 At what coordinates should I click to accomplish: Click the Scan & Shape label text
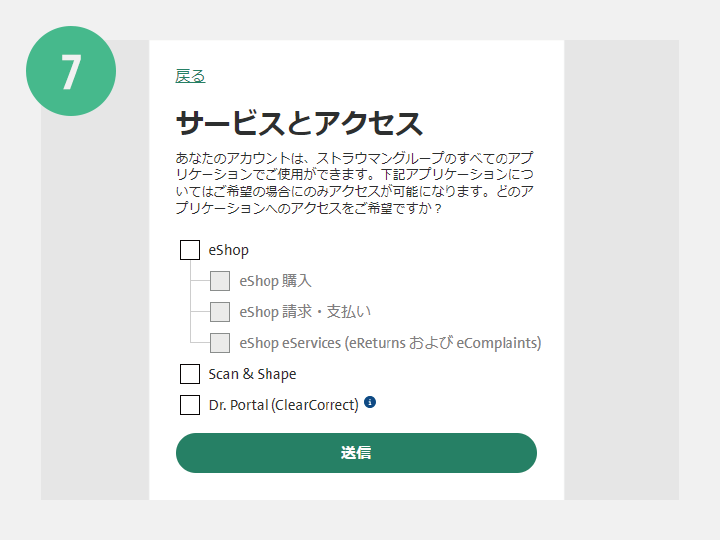tap(252, 374)
